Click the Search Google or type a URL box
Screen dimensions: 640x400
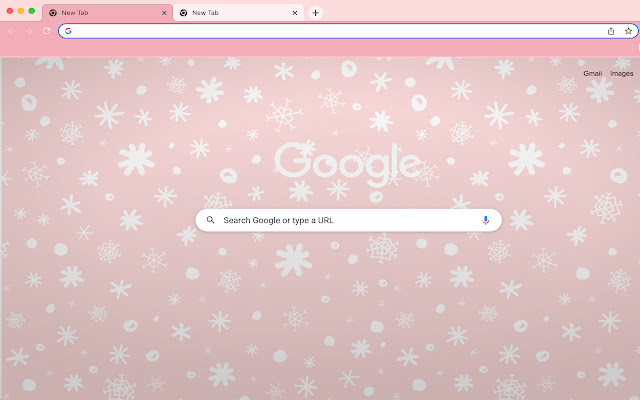click(x=349, y=220)
